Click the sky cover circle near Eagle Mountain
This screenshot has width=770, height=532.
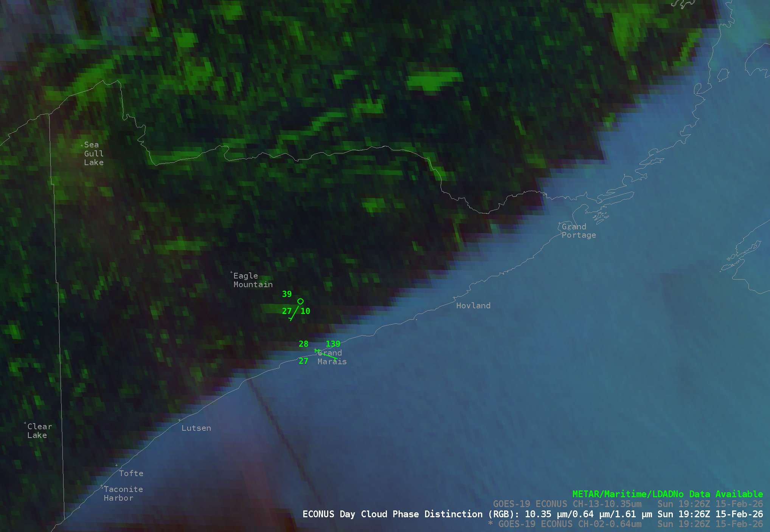[300, 301]
